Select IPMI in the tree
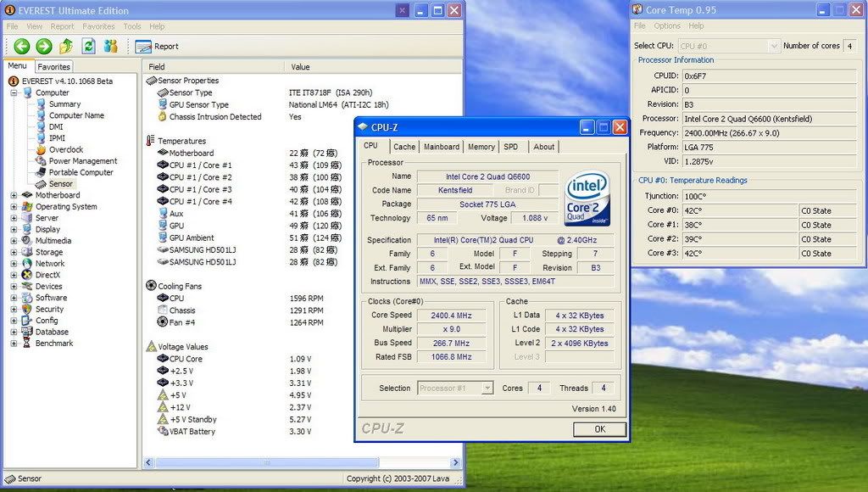This screenshot has height=492, width=868. [x=57, y=138]
